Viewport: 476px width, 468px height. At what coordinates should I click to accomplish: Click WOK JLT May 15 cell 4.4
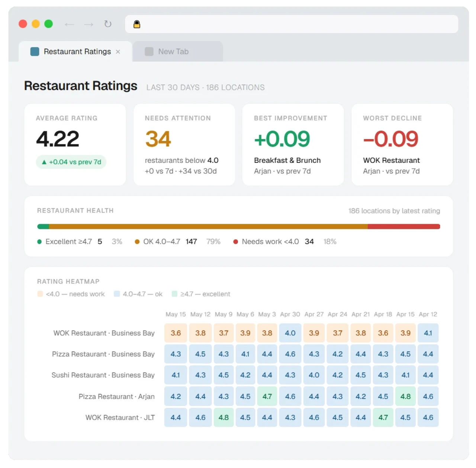click(x=176, y=417)
